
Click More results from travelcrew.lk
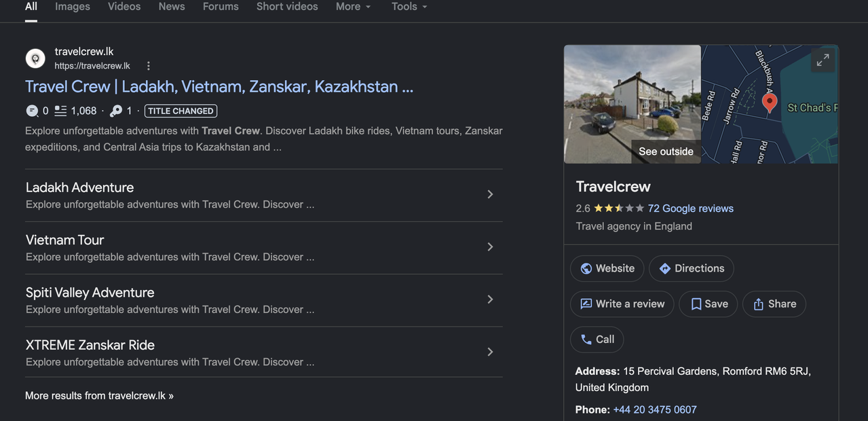(x=99, y=395)
